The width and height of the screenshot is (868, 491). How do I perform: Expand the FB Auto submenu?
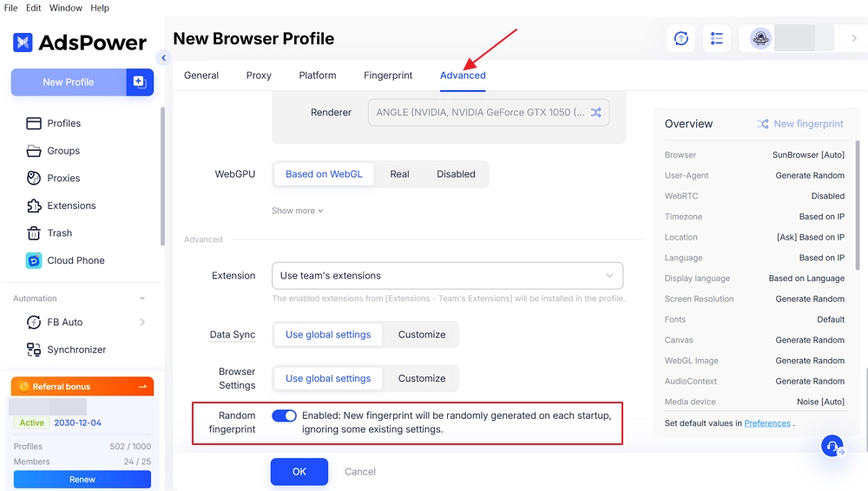tap(142, 323)
